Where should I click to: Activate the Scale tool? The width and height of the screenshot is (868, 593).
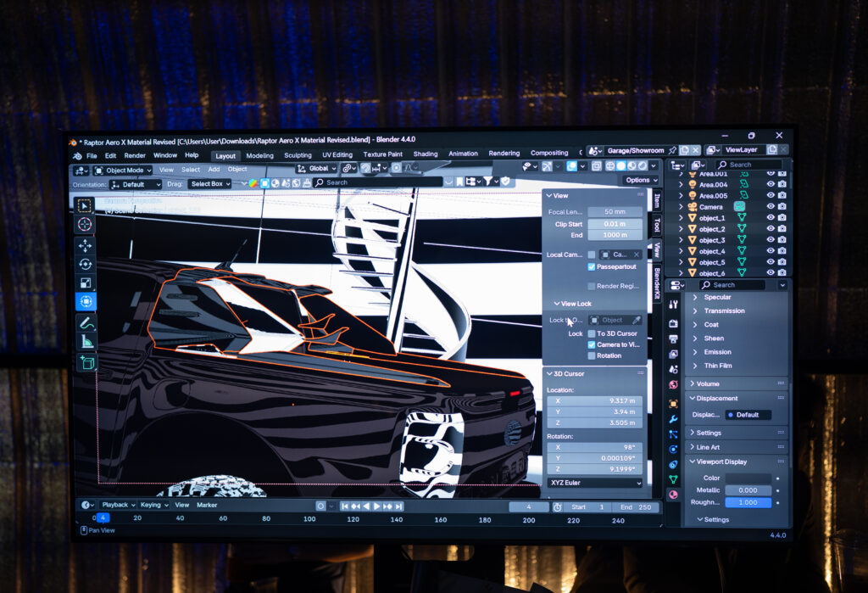(x=86, y=283)
